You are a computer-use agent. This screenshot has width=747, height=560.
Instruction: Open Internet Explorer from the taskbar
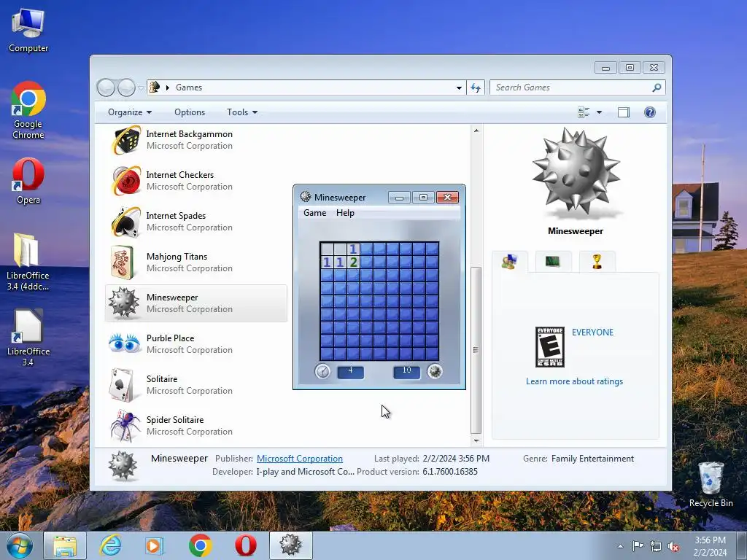click(110, 545)
